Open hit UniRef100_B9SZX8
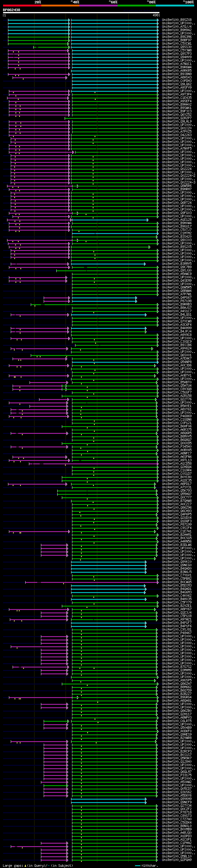 pos(177,20)
